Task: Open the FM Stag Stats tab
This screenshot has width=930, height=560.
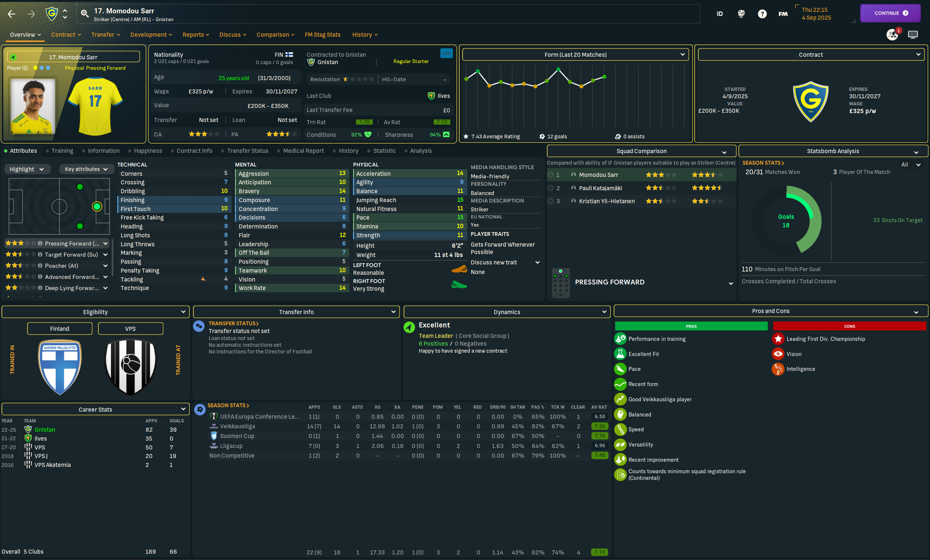Action: (x=322, y=35)
